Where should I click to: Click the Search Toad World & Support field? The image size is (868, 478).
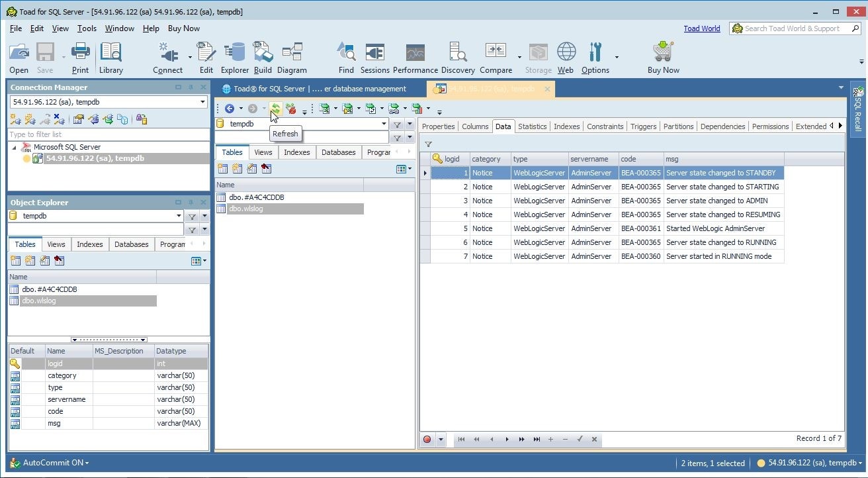pos(795,28)
